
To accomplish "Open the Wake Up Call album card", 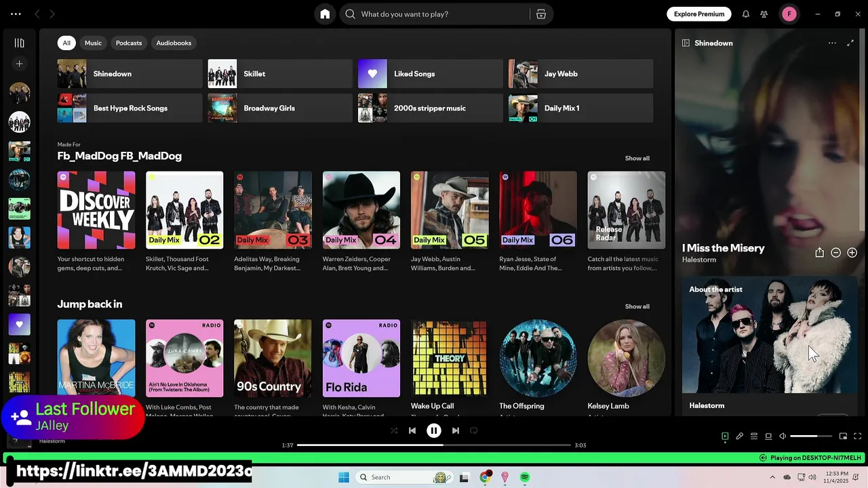I will pyautogui.click(x=450, y=359).
